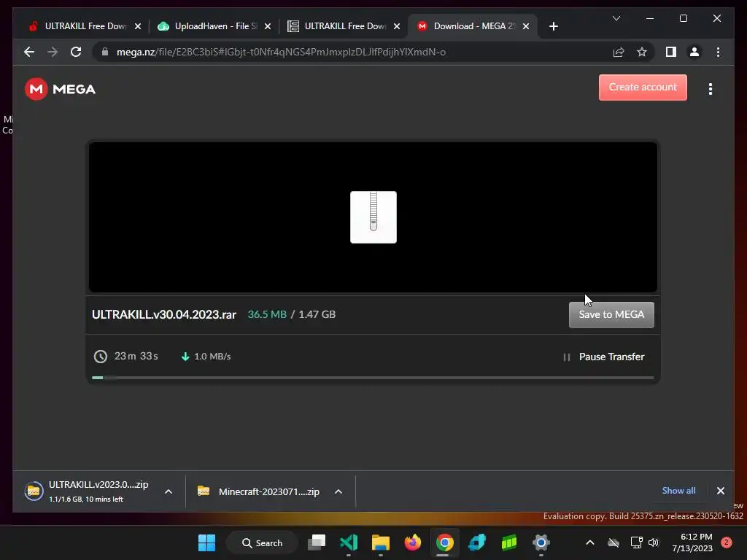The width and height of the screenshot is (747, 560).
Task: Close the downloads bar
Action: [x=720, y=491]
